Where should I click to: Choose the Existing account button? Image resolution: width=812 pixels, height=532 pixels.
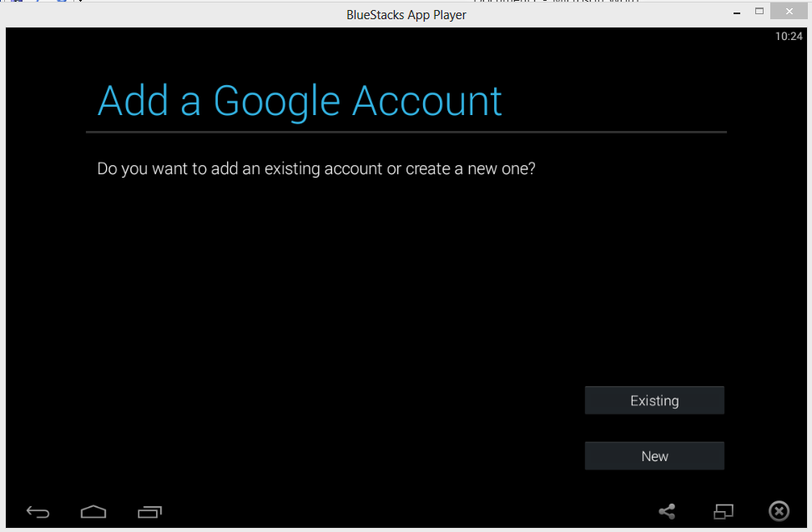pyautogui.click(x=654, y=400)
